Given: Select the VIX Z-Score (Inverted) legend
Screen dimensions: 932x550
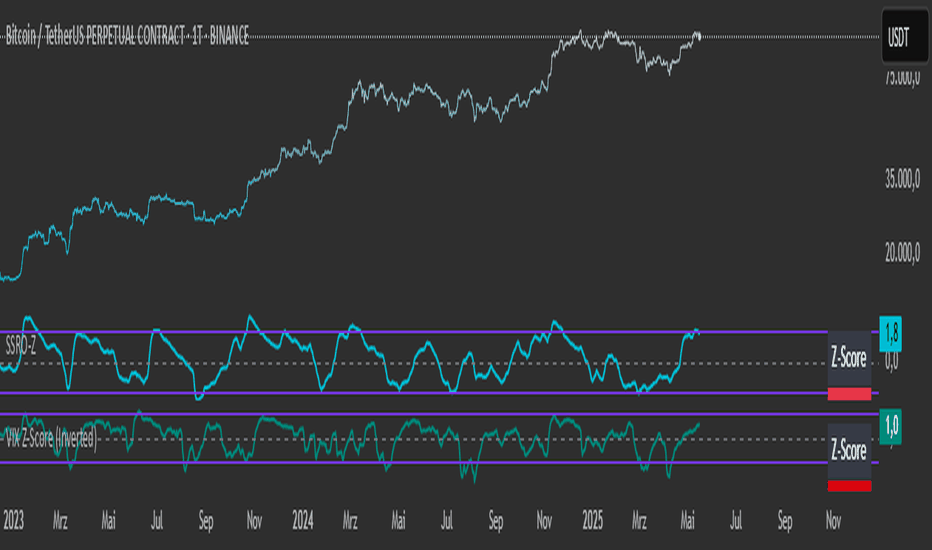Looking at the screenshot, I should (51, 439).
